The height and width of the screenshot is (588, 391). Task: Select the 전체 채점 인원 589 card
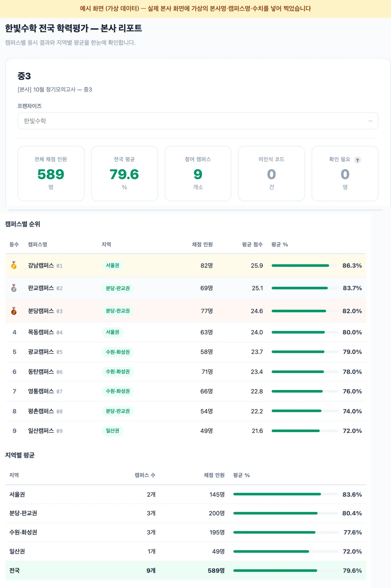pyautogui.click(x=51, y=173)
